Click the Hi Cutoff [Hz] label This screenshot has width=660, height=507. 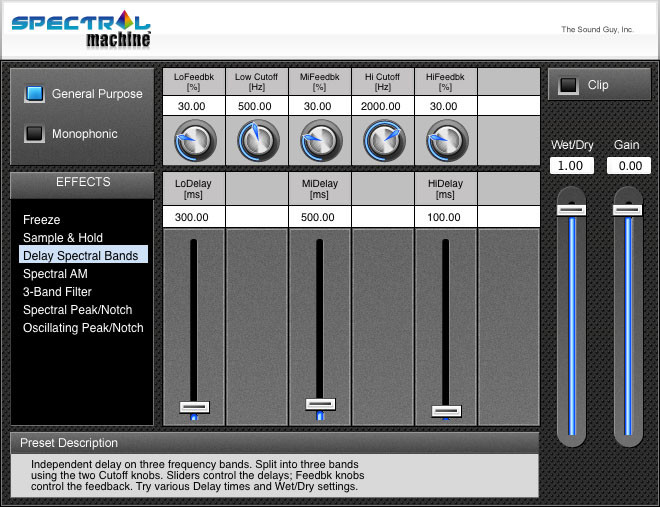382,82
